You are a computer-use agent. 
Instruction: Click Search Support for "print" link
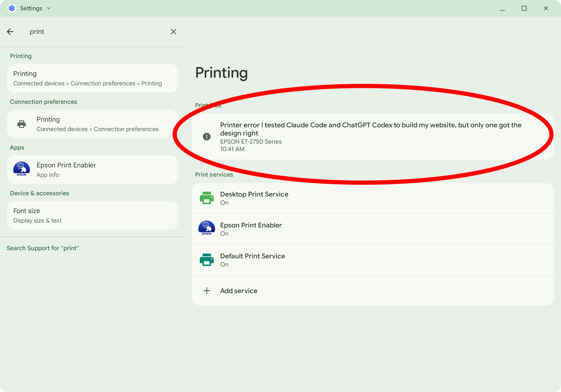[43, 248]
